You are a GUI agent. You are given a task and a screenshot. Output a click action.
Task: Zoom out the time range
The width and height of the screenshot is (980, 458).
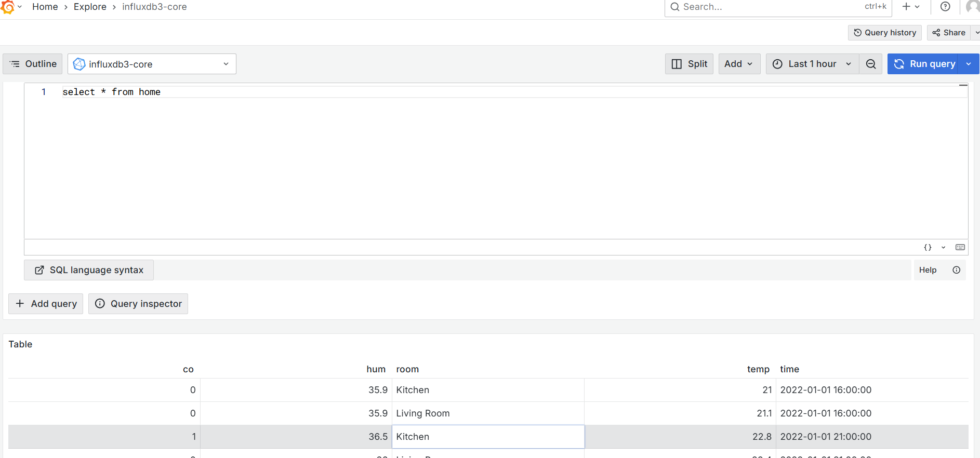tap(871, 64)
